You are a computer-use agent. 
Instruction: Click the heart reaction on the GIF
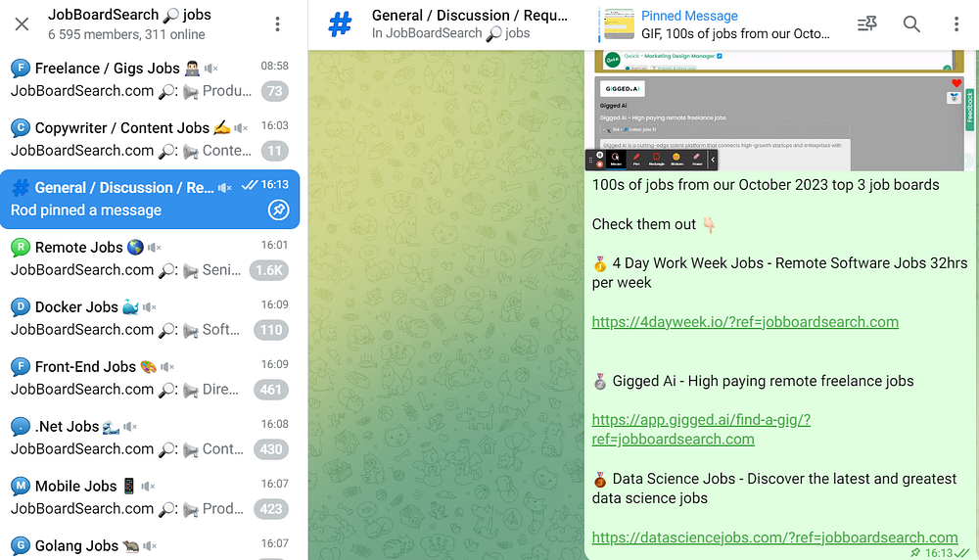click(x=956, y=83)
